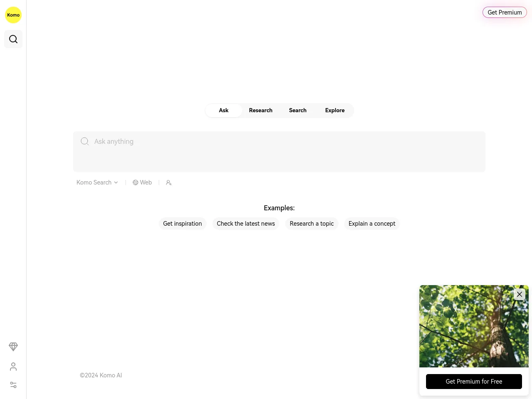The image size is (532, 399).
Task: Select the Ask tab
Action: 224,111
